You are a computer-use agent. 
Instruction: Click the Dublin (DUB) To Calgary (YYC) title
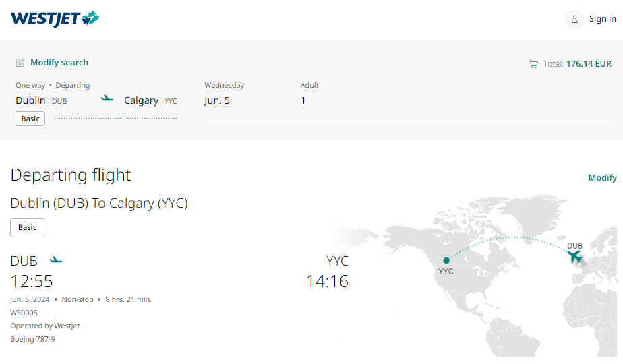point(99,203)
